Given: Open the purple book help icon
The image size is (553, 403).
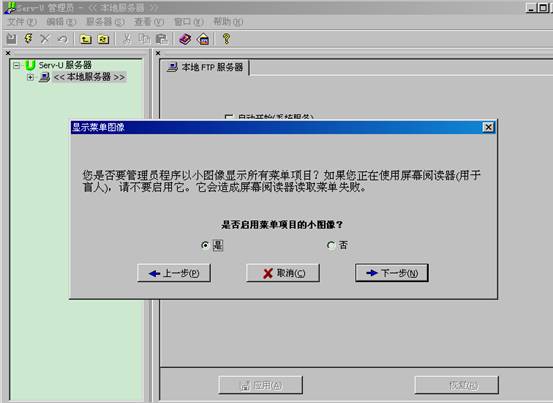Looking at the screenshot, I should (x=185, y=39).
